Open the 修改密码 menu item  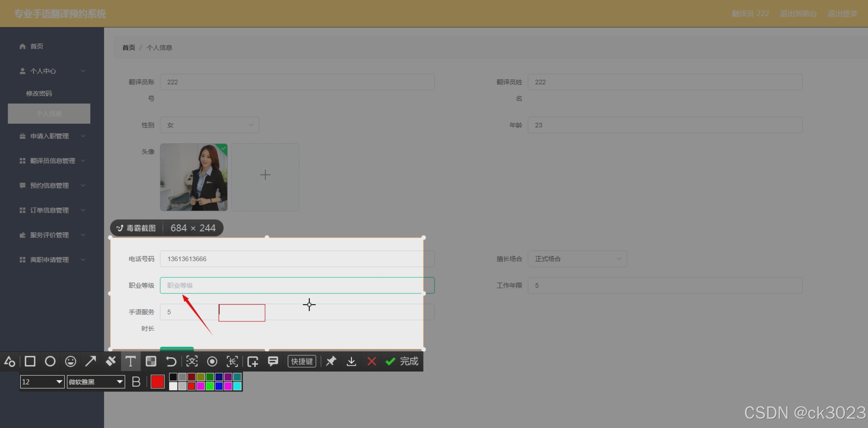pos(39,93)
